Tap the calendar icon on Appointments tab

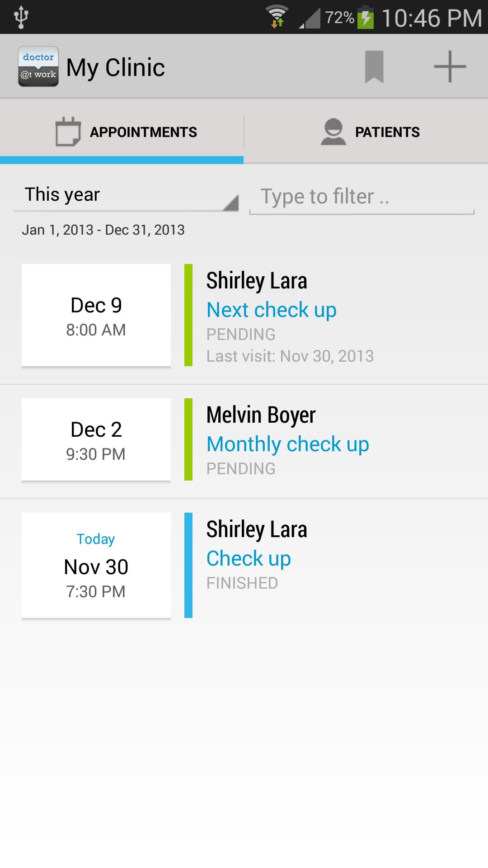coord(68,132)
